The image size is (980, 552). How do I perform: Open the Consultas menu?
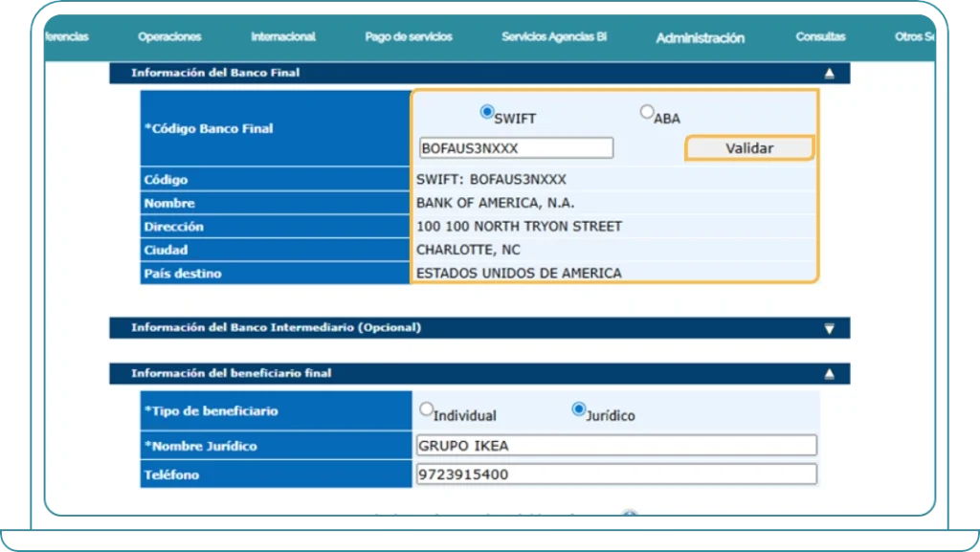pyautogui.click(x=821, y=36)
